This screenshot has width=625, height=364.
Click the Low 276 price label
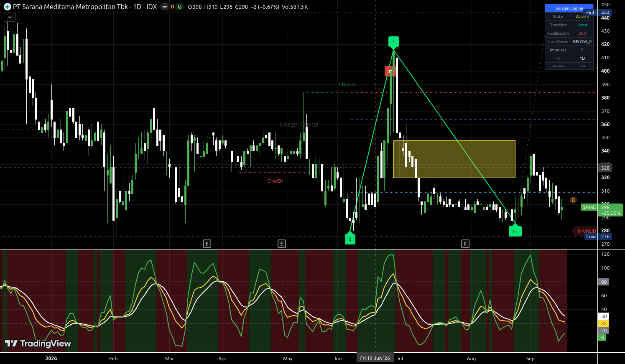[598, 237]
